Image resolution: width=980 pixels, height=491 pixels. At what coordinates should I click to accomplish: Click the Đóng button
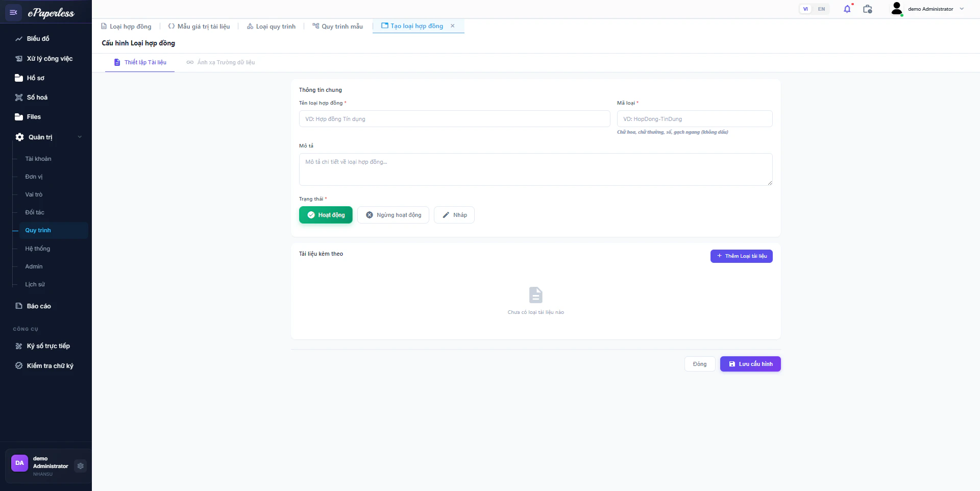(700, 364)
